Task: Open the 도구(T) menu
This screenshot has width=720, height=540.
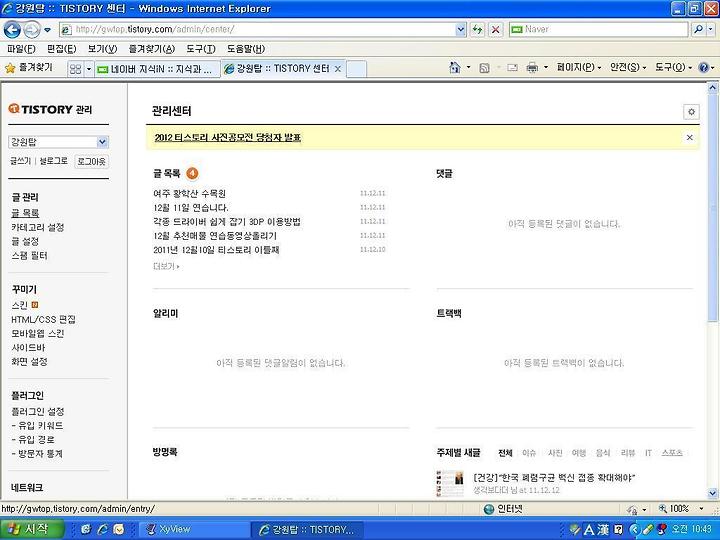Action: (201, 49)
